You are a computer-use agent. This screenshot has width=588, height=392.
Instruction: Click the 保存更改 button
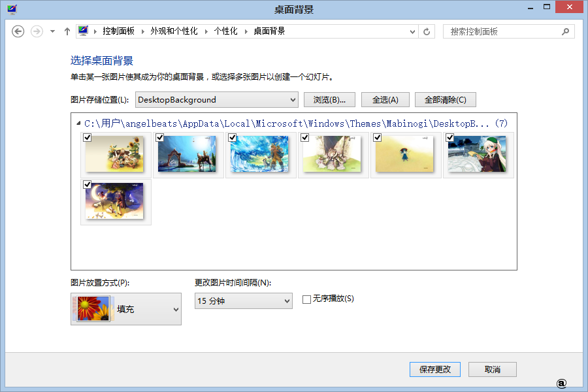point(435,370)
